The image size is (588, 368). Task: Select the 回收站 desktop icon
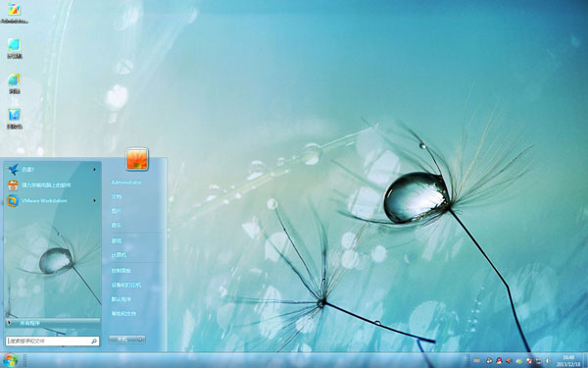15,119
